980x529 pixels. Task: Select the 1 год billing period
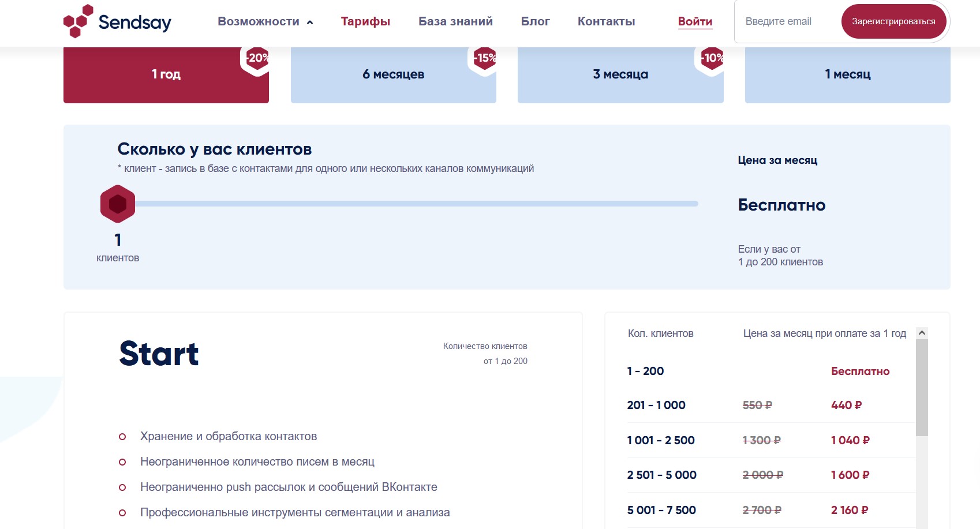pyautogui.click(x=166, y=75)
